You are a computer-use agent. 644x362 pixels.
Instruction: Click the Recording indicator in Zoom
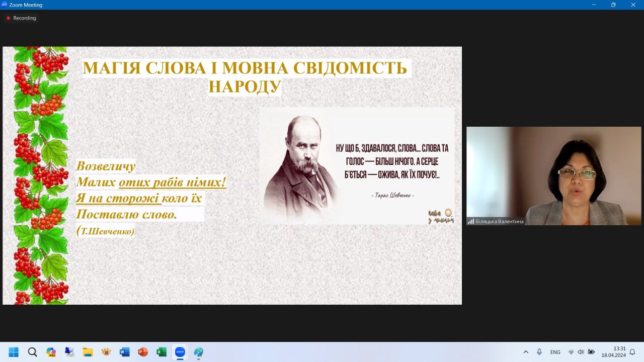pyautogui.click(x=21, y=18)
